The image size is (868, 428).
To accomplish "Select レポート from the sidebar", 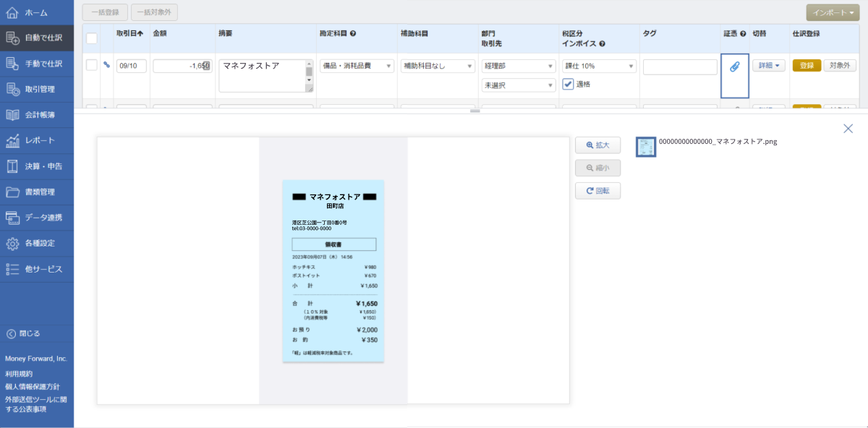I will [x=37, y=140].
